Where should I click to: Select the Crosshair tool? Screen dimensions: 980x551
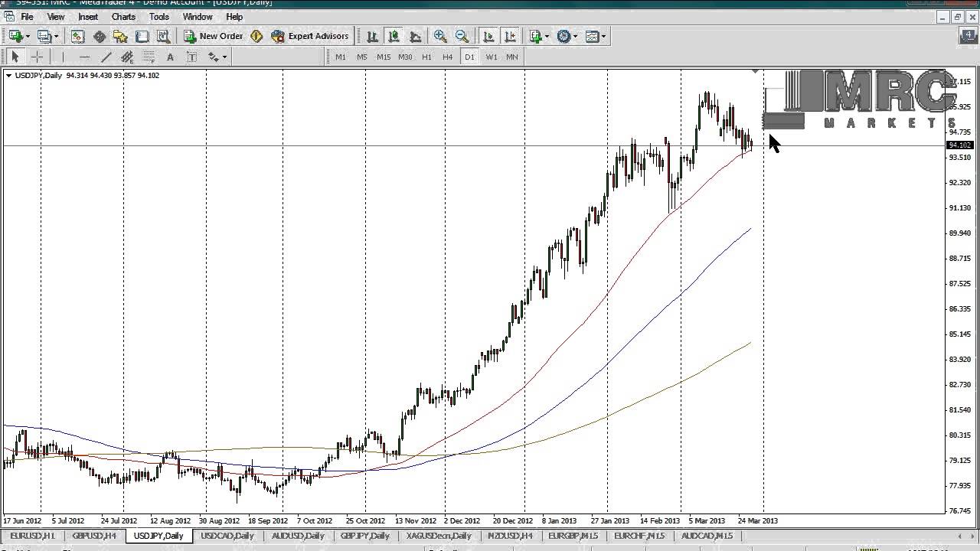click(36, 57)
